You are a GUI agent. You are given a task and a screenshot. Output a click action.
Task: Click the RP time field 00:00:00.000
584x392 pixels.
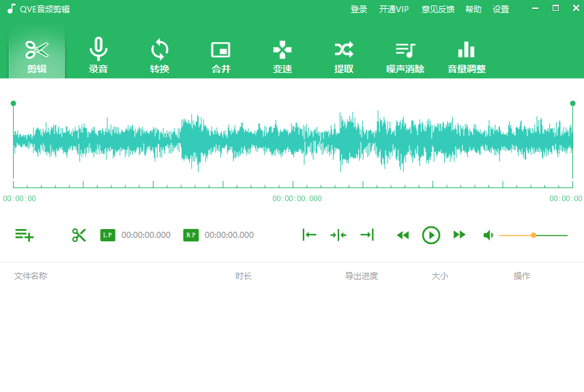229,235
